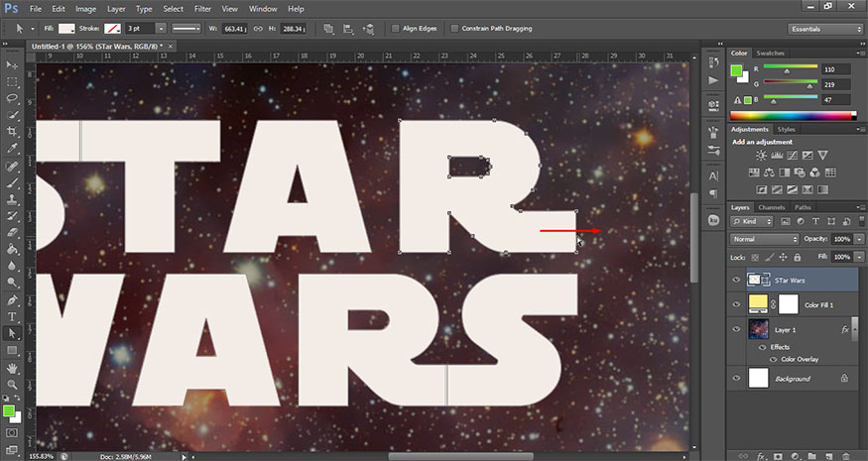Screen dimensions: 868x461
Task: Click the green foreground color in toolbox
Action: (x=8, y=410)
